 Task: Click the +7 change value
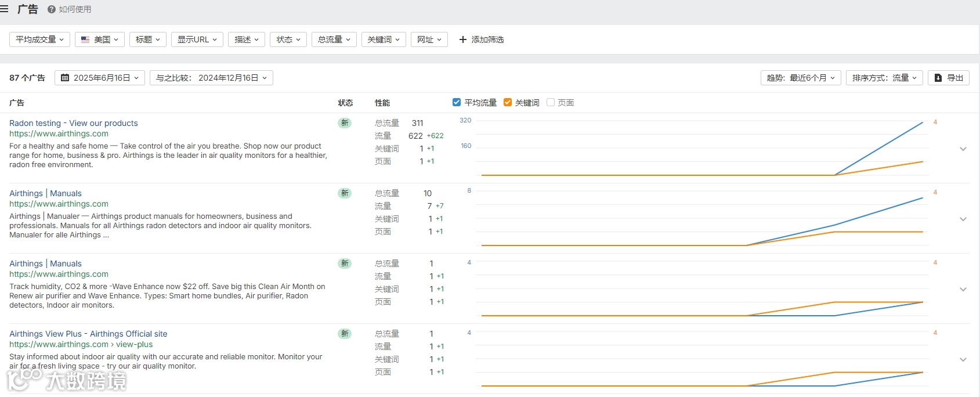coord(439,206)
